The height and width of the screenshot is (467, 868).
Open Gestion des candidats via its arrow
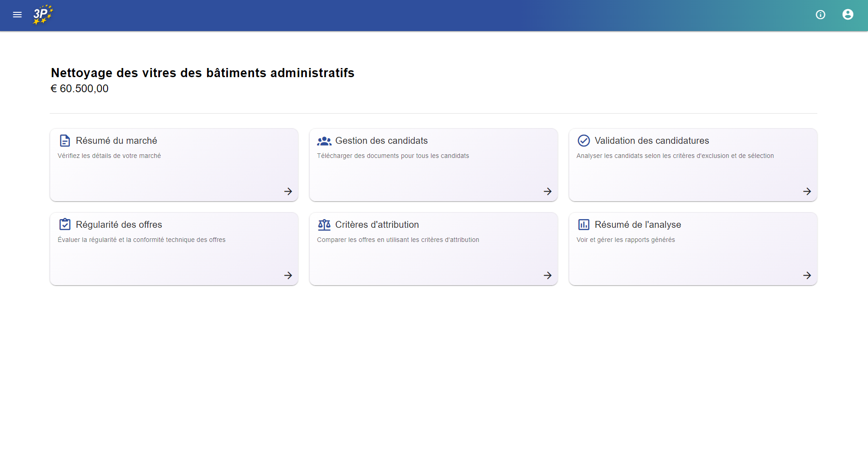[547, 191]
